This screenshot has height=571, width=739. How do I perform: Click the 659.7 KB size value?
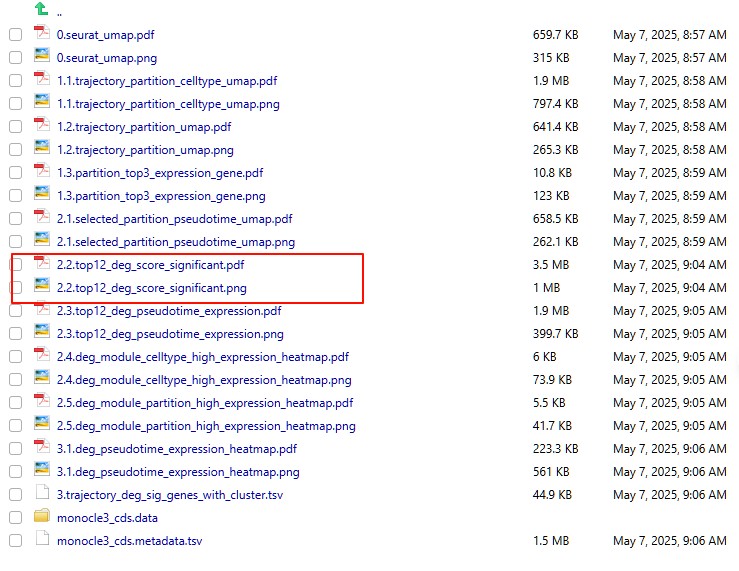556,35
